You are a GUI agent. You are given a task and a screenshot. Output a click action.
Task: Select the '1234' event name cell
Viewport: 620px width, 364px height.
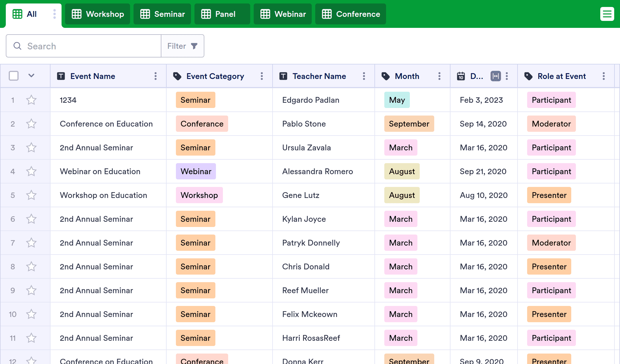tap(108, 100)
